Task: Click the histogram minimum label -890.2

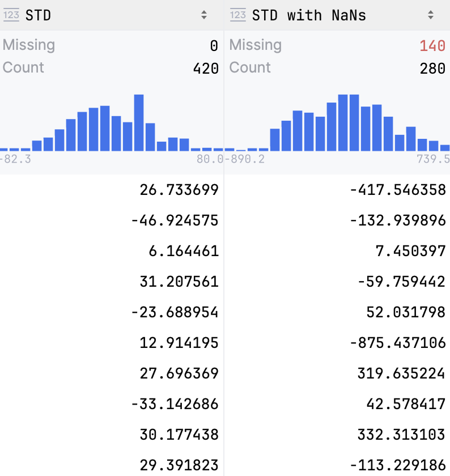Action: 245,159
